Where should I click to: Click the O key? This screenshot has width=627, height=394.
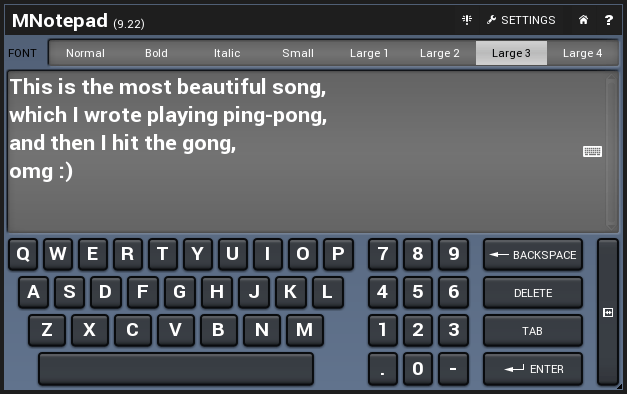303,254
